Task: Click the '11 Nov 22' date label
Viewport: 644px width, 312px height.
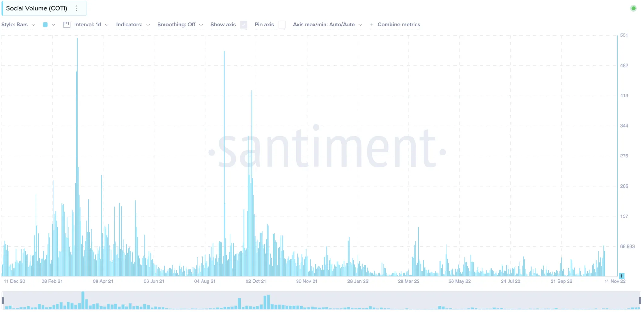Action: point(615,281)
